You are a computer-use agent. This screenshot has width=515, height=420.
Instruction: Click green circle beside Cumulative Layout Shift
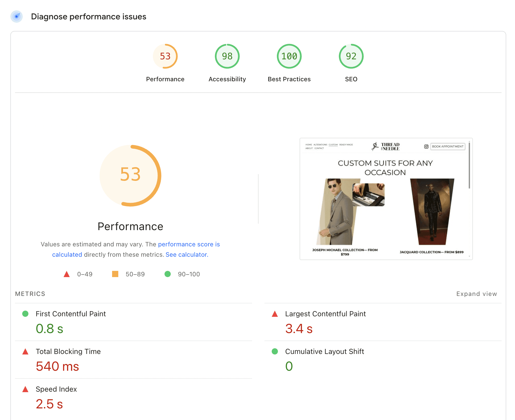tap(275, 351)
